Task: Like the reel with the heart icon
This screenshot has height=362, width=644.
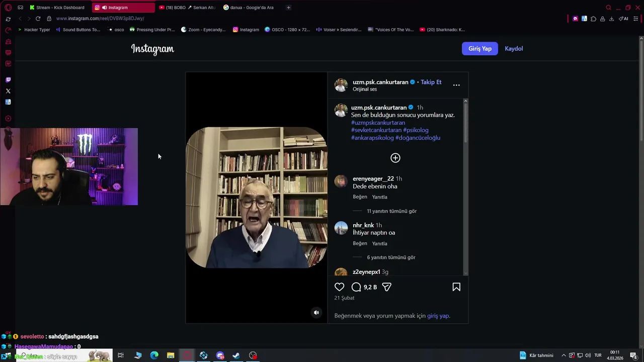Action: tap(340, 287)
